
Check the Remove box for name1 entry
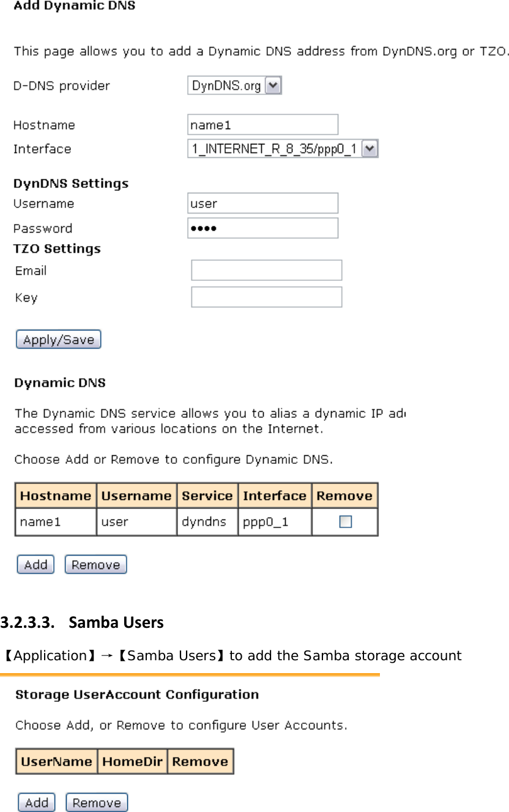[344, 521]
